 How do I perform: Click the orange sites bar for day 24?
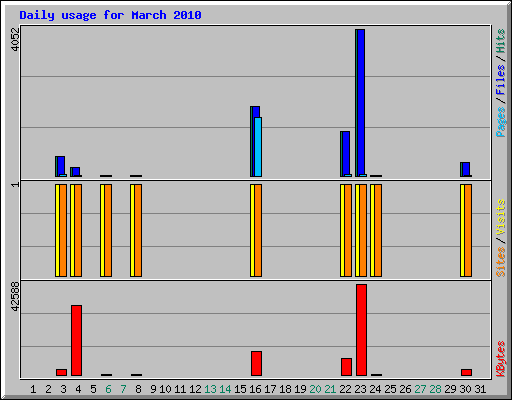[378, 230]
